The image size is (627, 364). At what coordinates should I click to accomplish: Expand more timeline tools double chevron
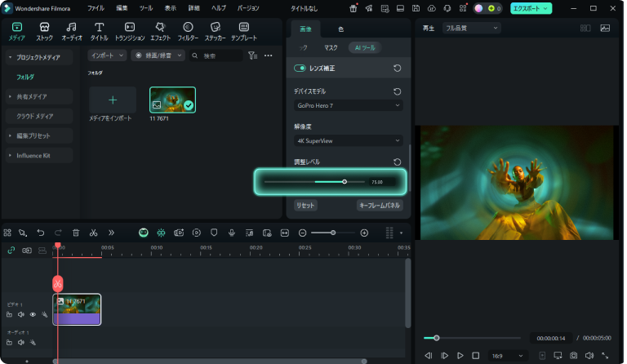pyautogui.click(x=111, y=233)
